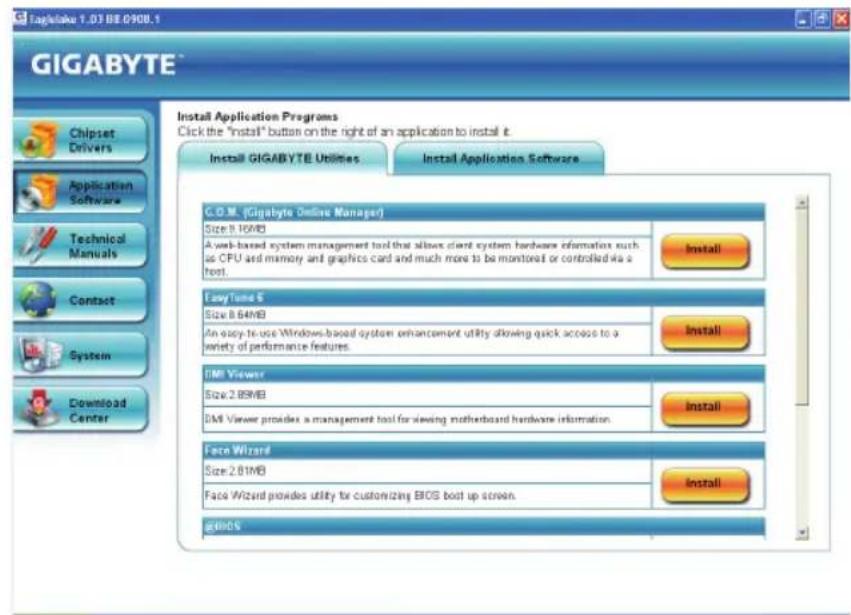Open the Chipset Drivers sidebar icon
Image resolution: width=851 pixels, height=615 pixels.
click(x=38, y=140)
